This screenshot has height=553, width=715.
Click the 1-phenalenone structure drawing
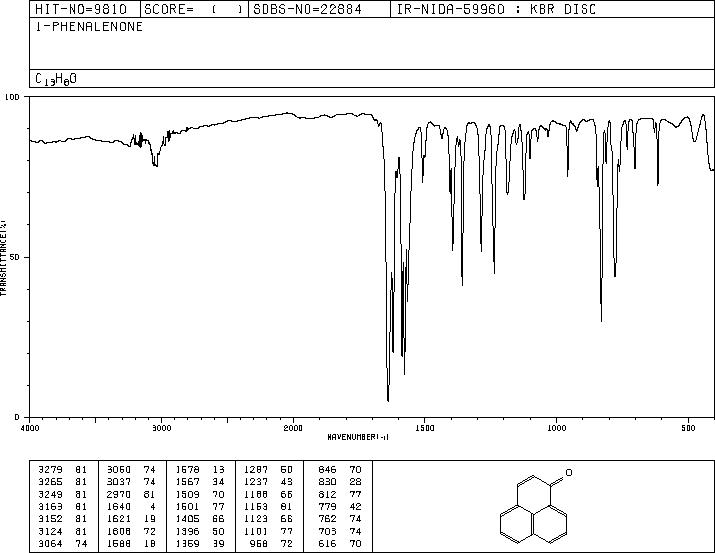tap(536, 506)
